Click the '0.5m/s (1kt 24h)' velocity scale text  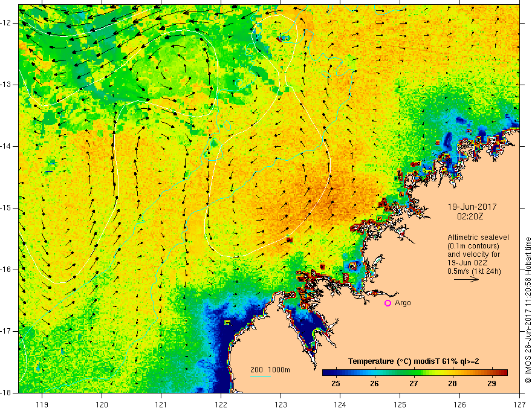tap(474, 271)
